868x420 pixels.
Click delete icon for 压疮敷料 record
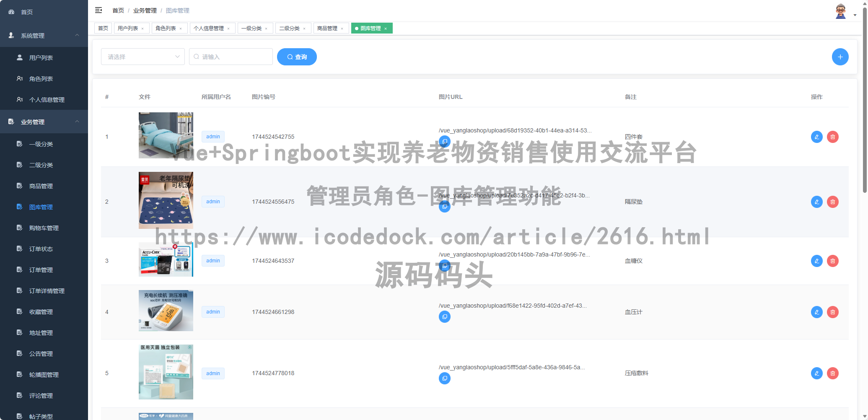(x=832, y=373)
